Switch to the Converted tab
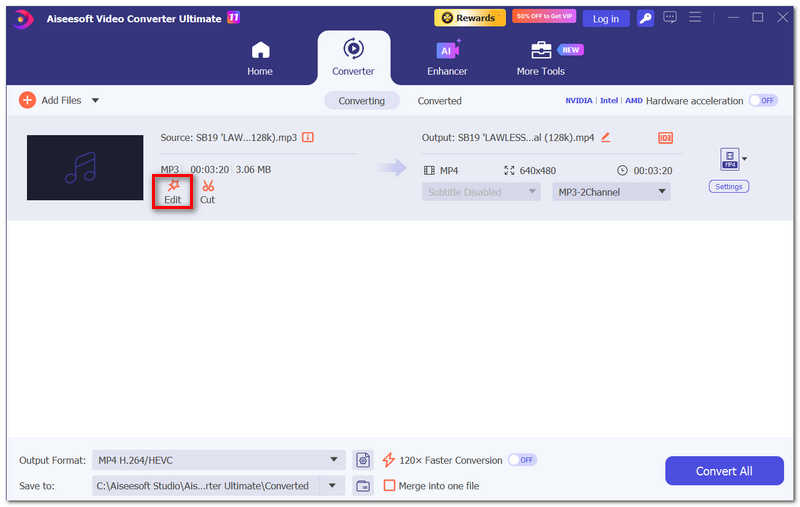 pyautogui.click(x=439, y=101)
